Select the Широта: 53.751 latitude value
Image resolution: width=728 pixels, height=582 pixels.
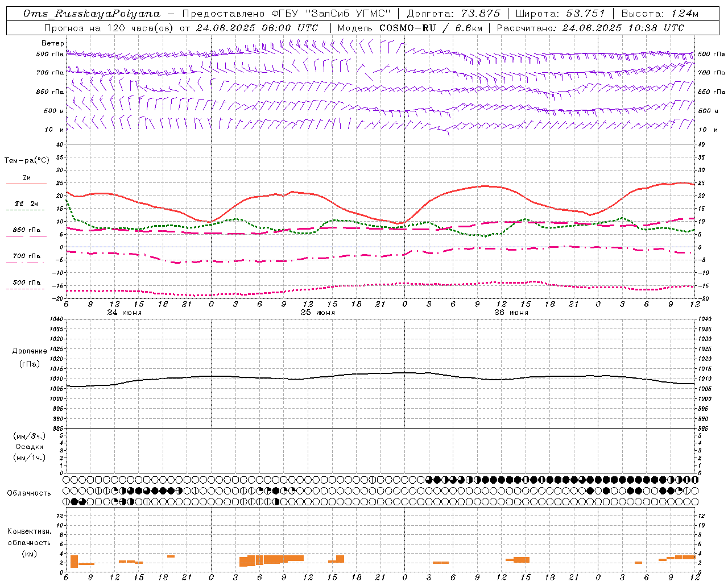pyautogui.click(x=560, y=14)
